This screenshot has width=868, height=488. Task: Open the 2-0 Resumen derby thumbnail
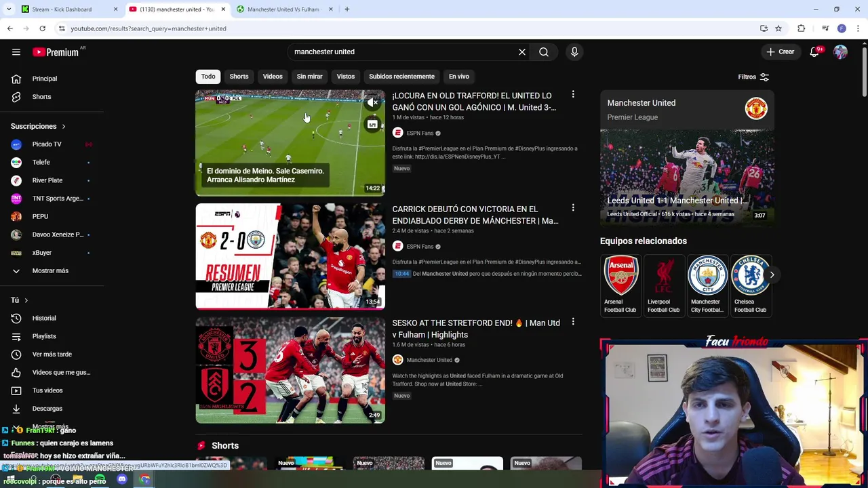290,256
